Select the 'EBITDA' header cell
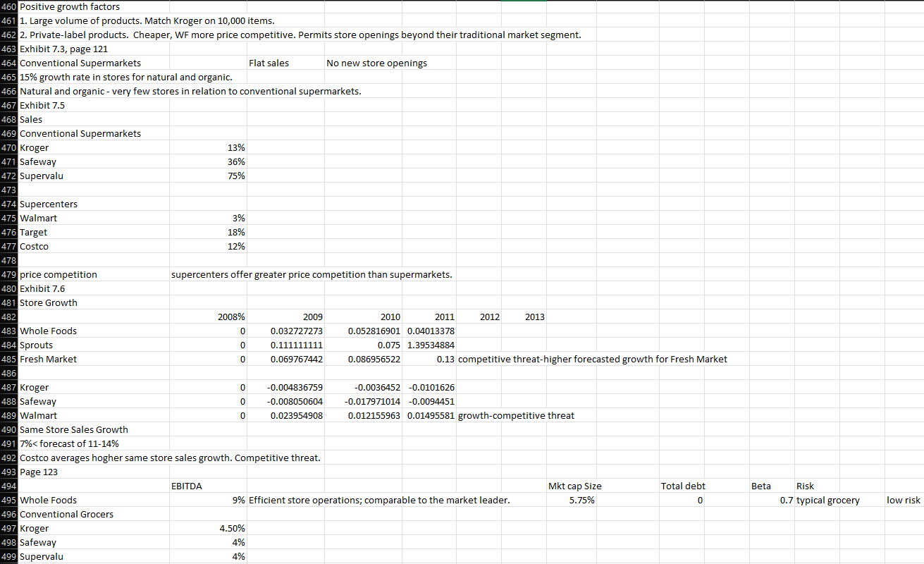Screen dimensions: 924x564 (187, 486)
